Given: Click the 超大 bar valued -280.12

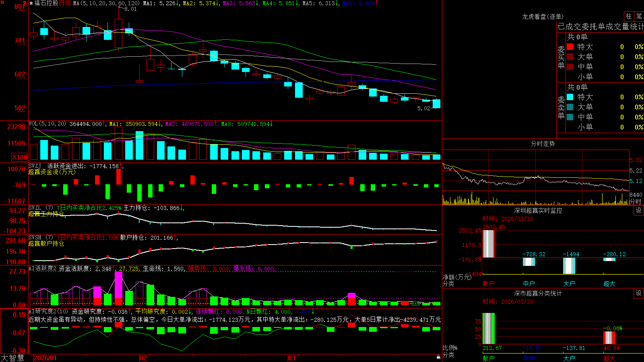Looking at the screenshot, I should pos(609,259).
